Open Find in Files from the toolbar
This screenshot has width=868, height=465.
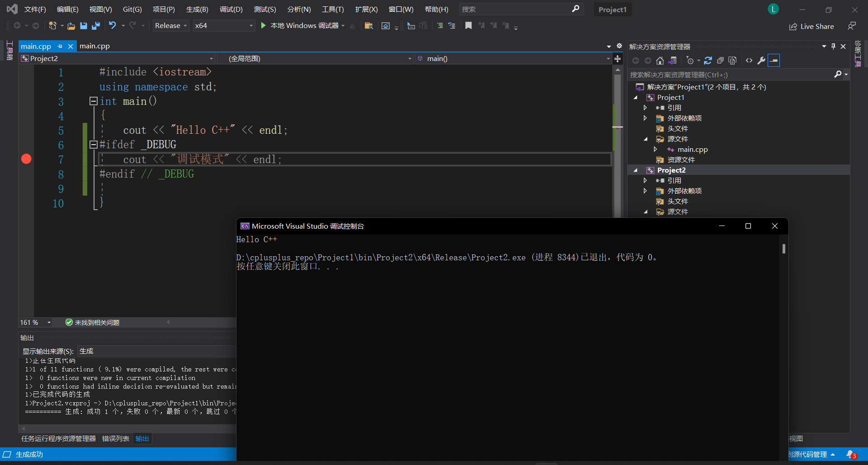point(368,26)
